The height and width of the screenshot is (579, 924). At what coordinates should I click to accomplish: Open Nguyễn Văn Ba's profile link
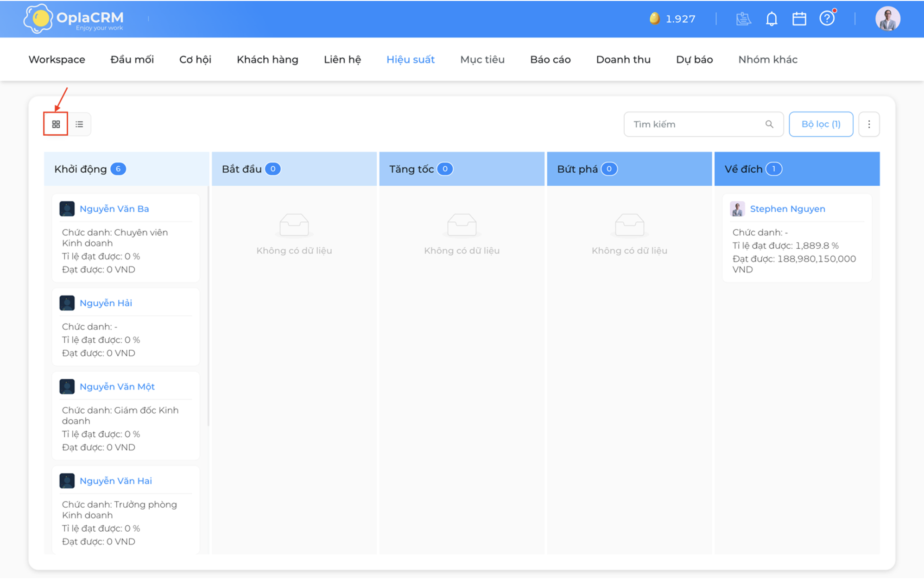tap(114, 209)
